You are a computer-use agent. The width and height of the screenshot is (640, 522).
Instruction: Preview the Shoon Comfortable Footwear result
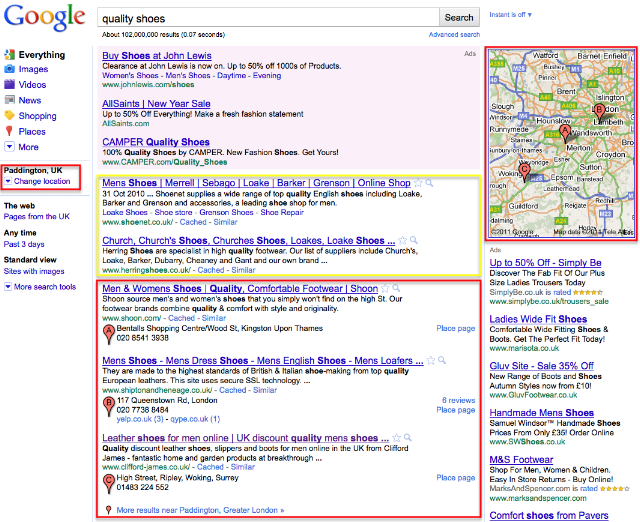(x=396, y=288)
